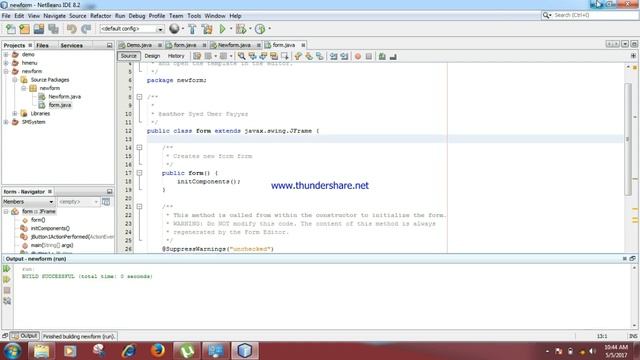The height and width of the screenshot is (360, 640).
Task: Click the Undo toolbar icon
Action: pos(72,29)
